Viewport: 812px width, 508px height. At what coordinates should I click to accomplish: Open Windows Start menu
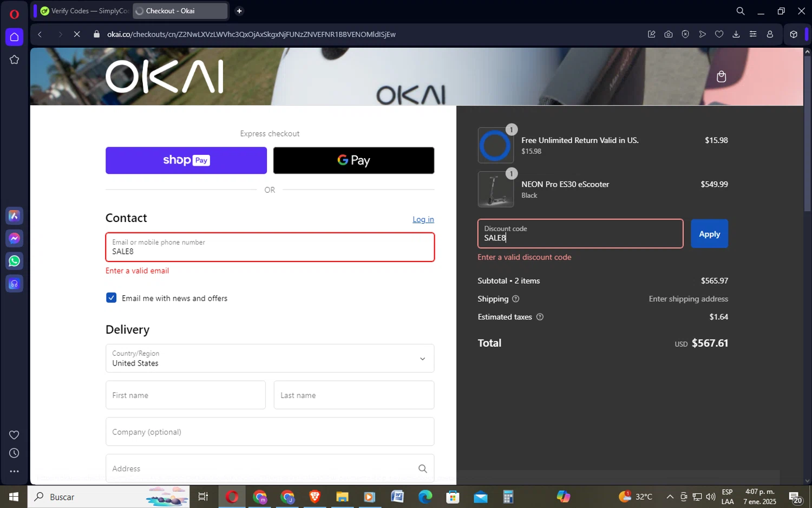tap(14, 497)
